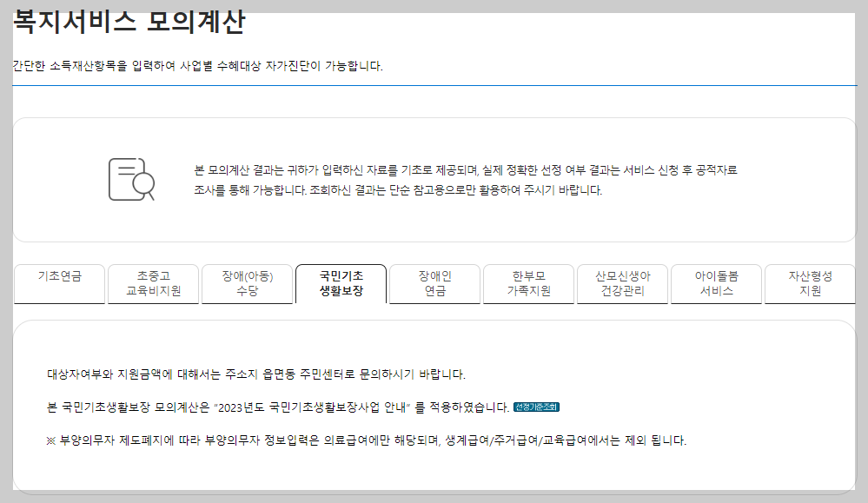Select the 장애(아동) 수당 tab
868x503 pixels.
247,282
